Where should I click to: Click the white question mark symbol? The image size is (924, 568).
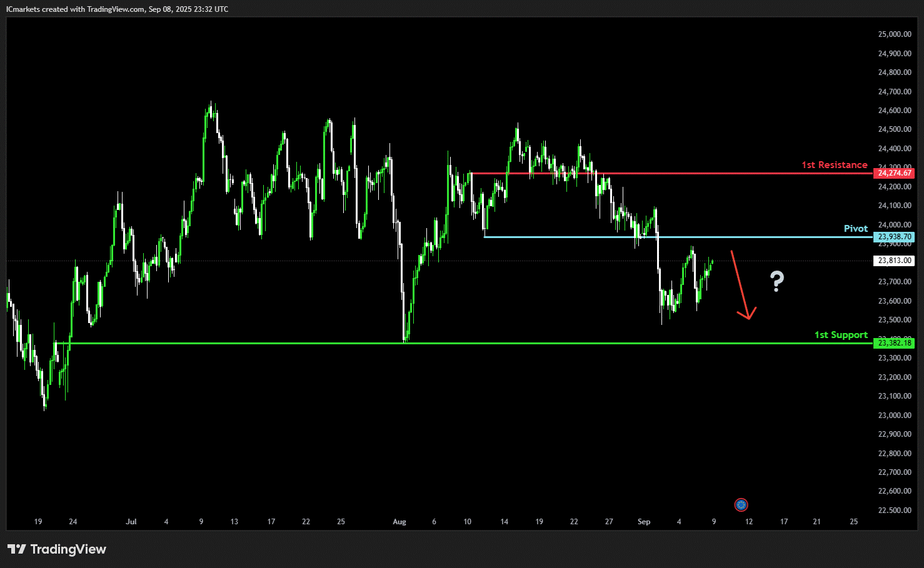pyautogui.click(x=776, y=282)
